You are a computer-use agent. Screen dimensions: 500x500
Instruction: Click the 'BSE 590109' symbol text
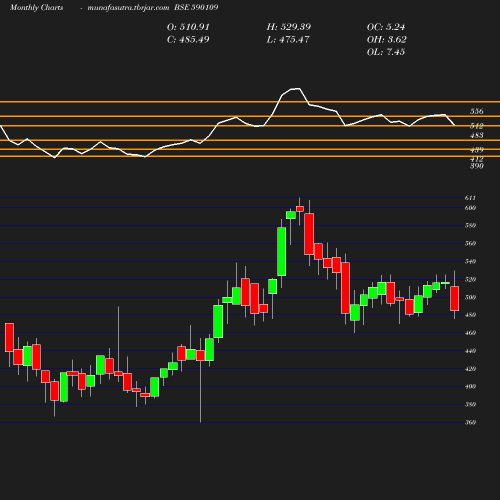pos(196,7)
